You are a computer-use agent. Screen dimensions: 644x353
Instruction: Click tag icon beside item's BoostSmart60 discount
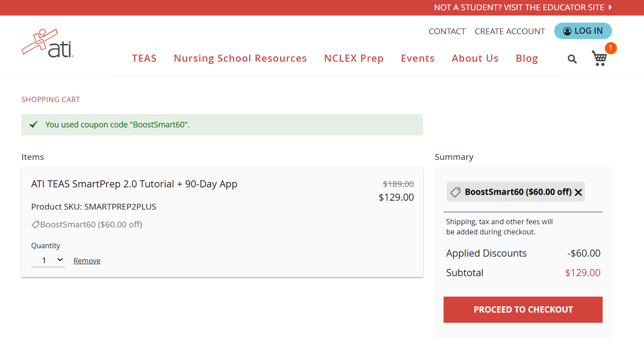(35, 225)
